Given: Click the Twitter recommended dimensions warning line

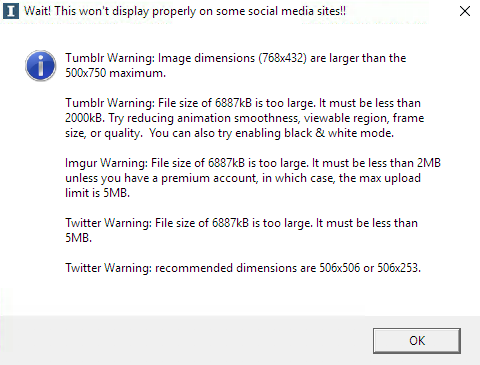Looking at the screenshot, I should click(243, 268).
